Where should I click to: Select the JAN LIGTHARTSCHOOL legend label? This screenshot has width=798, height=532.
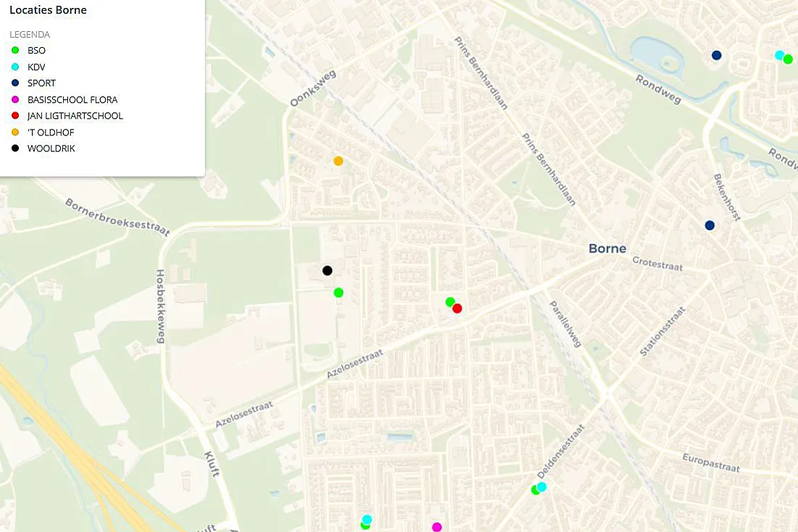coord(75,116)
